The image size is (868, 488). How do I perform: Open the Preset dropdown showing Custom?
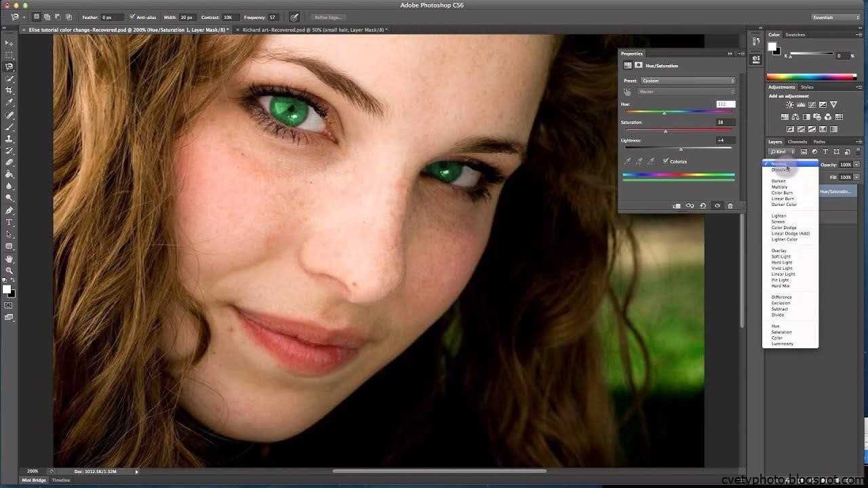pyautogui.click(x=688, y=81)
